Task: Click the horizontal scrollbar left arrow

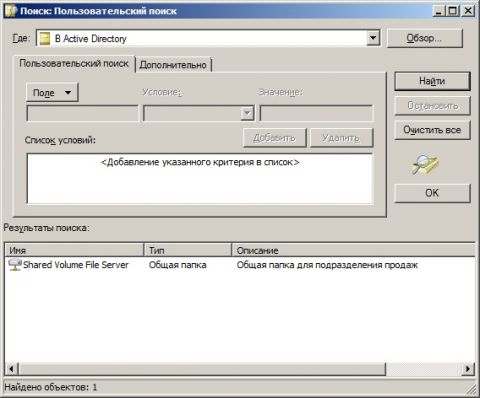Action: click(11, 369)
